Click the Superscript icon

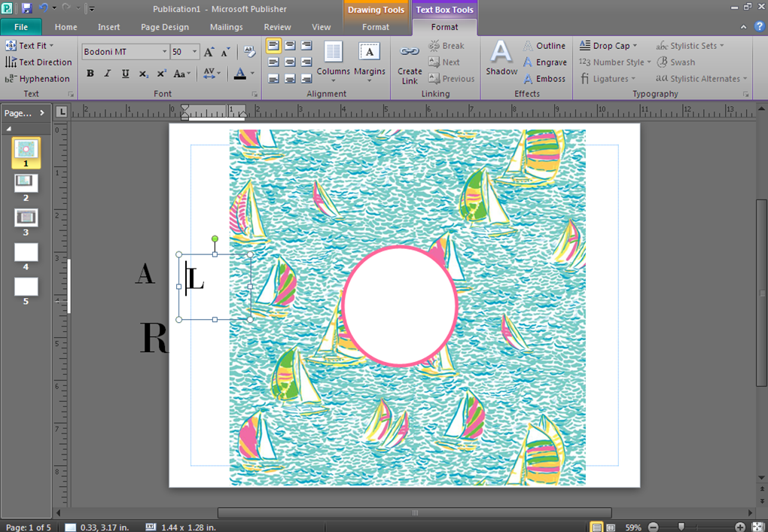(x=161, y=74)
